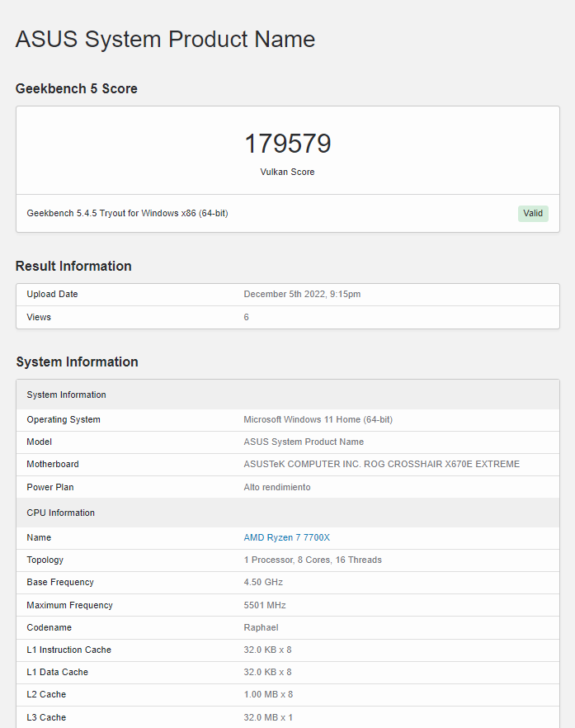Select 1 Processor, 8 Cores, 16 Threads
575x728 pixels.
[x=313, y=560]
